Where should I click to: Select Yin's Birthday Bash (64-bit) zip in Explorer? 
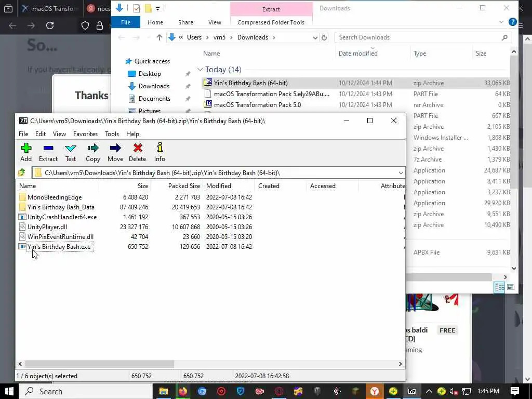click(x=355, y=83)
